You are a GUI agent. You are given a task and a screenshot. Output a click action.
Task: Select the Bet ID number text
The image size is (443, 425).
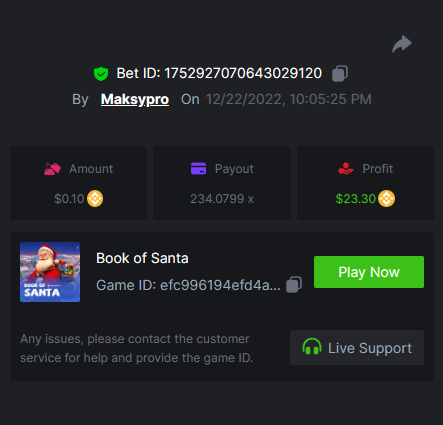243,73
